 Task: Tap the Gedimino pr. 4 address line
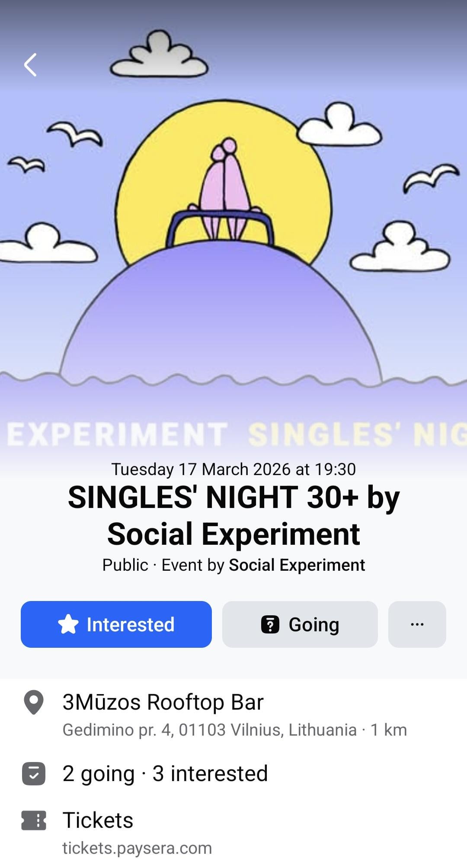tap(234, 730)
